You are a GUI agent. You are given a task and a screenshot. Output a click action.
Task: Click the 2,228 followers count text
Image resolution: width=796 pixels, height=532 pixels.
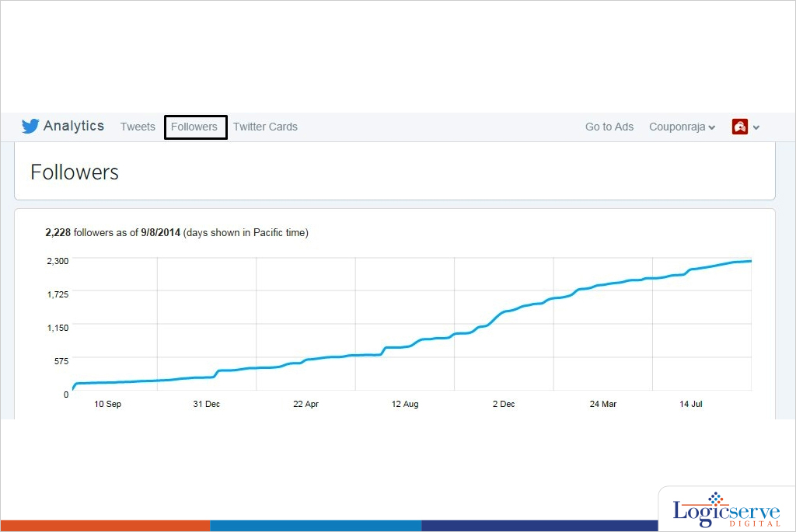coord(58,232)
